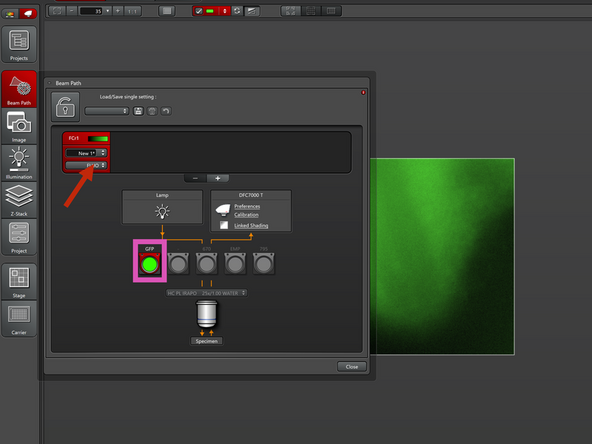Image resolution: width=592 pixels, height=444 pixels.
Task: Open the zoom value dropdown arrow in toolbar
Action: (108, 11)
